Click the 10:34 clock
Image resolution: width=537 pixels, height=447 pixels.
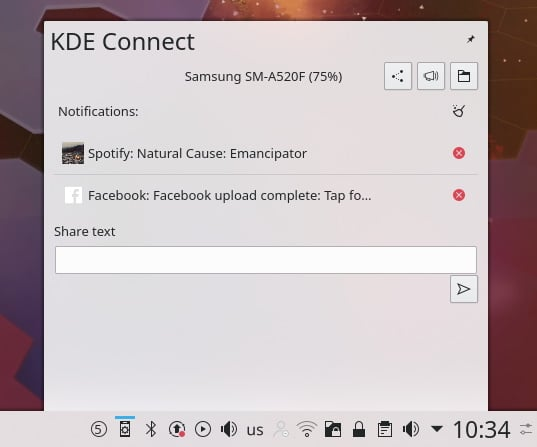click(x=482, y=430)
